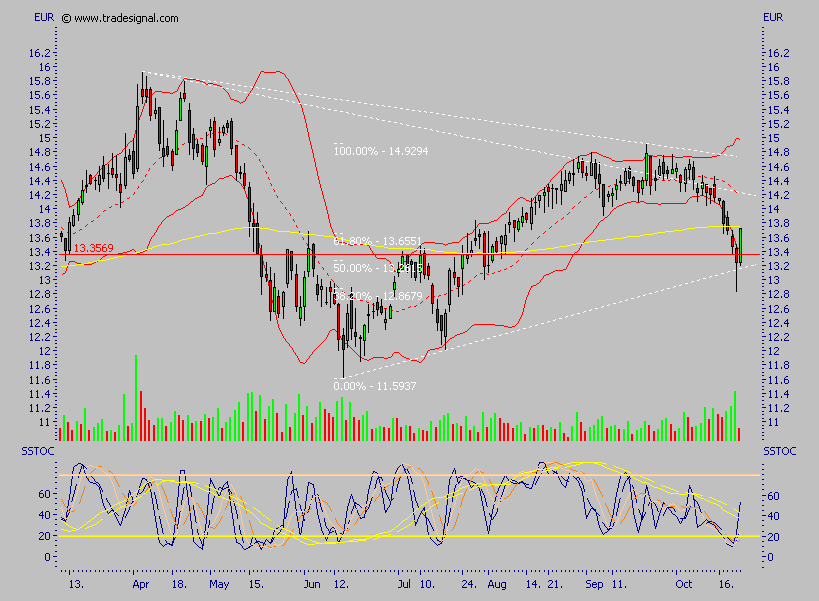
Task: Click the right SSTOC indicator label
Action: click(x=780, y=451)
